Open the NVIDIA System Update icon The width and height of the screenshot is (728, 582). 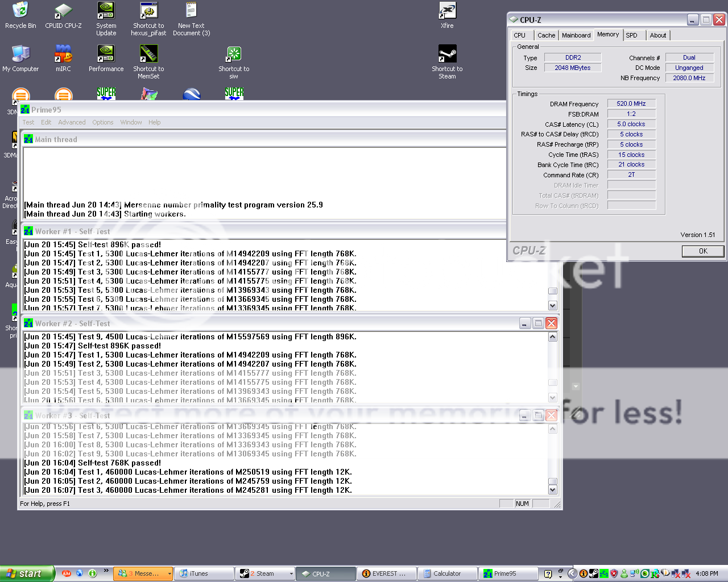106,11
